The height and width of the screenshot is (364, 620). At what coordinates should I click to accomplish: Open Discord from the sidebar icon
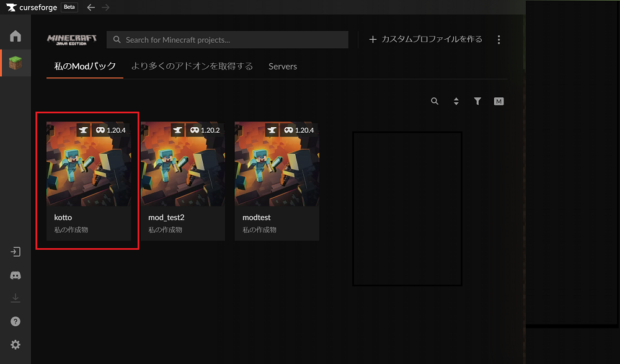[x=15, y=275]
